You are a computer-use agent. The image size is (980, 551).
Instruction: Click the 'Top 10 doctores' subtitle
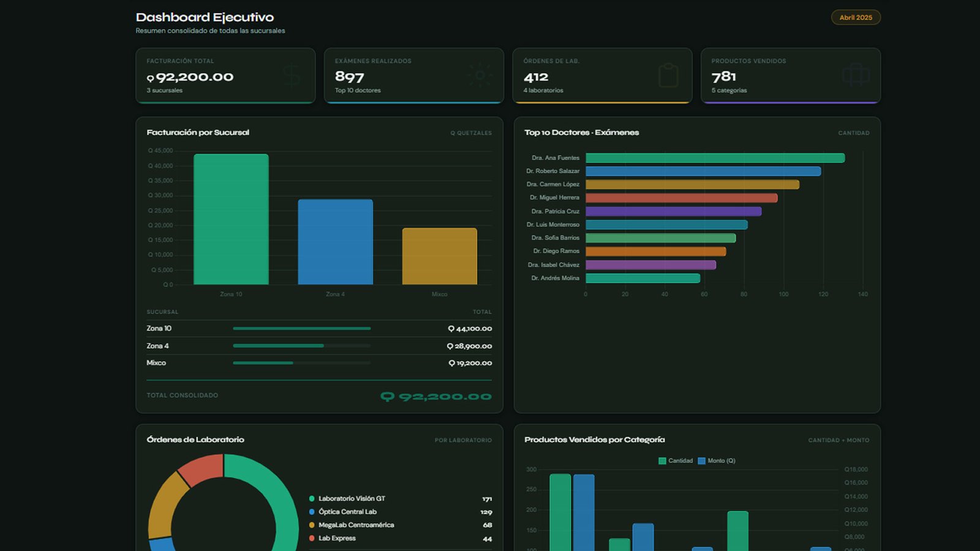[x=358, y=91]
